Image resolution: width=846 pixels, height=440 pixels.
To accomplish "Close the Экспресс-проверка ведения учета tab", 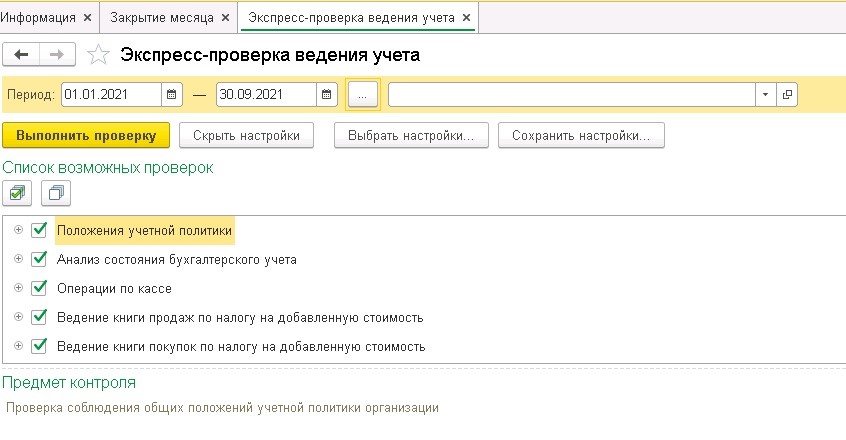I will click(x=467, y=18).
